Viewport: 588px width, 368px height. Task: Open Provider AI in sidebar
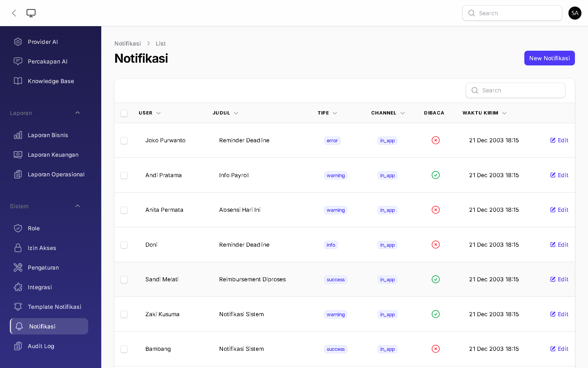(49, 42)
